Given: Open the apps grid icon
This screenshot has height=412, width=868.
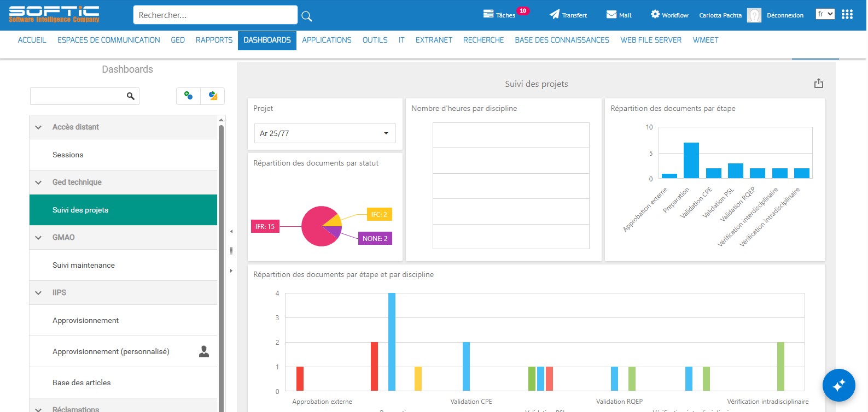Looking at the screenshot, I should pyautogui.click(x=847, y=14).
